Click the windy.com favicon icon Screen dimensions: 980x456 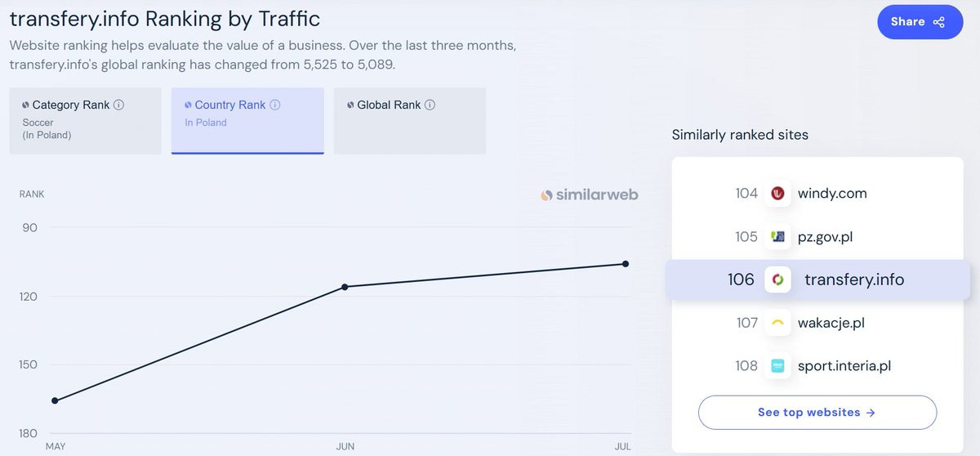(777, 194)
